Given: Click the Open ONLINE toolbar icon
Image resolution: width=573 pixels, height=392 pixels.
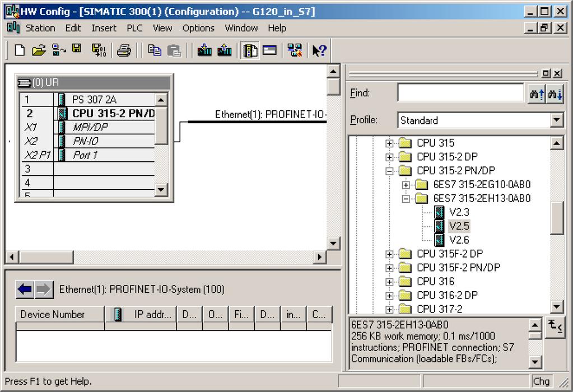Looking at the screenshot, I should pyautogui.click(x=58, y=50).
